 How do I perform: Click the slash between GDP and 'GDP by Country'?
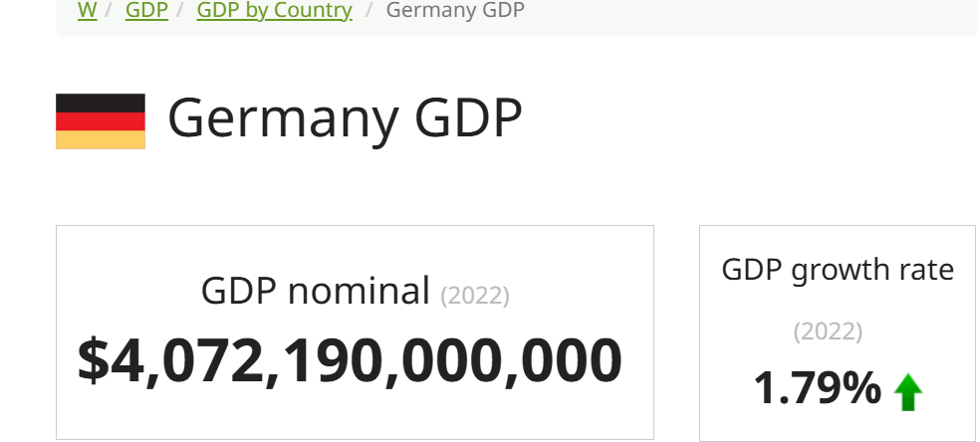pyautogui.click(x=180, y=10)
